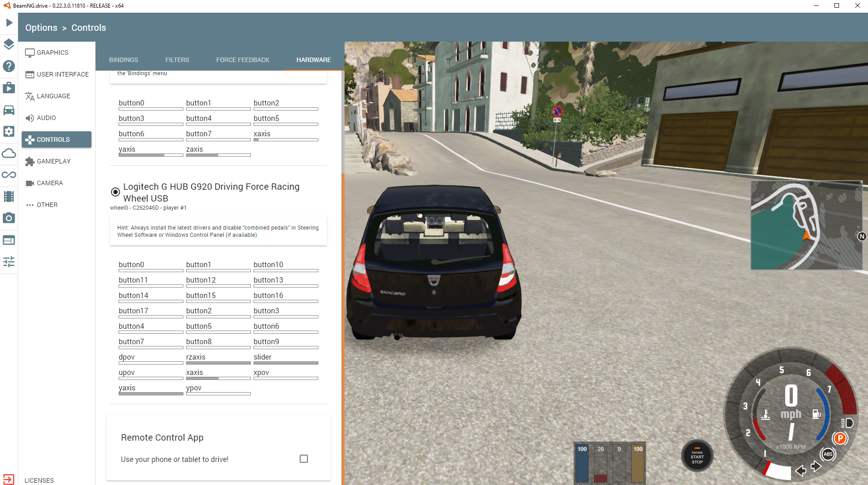Click the exit icon at sidebar bottom
Viewport: 868px width, 485px height.
[x=9, y=480]
